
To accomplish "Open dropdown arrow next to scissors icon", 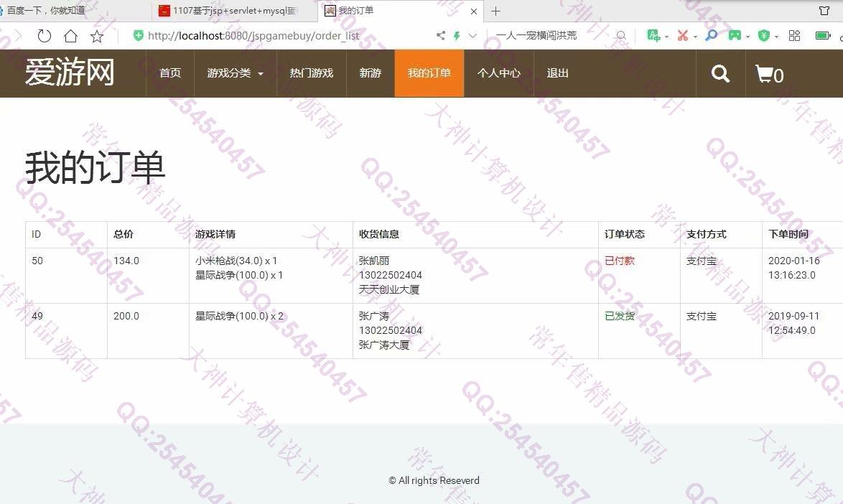I will pos(695,37).
